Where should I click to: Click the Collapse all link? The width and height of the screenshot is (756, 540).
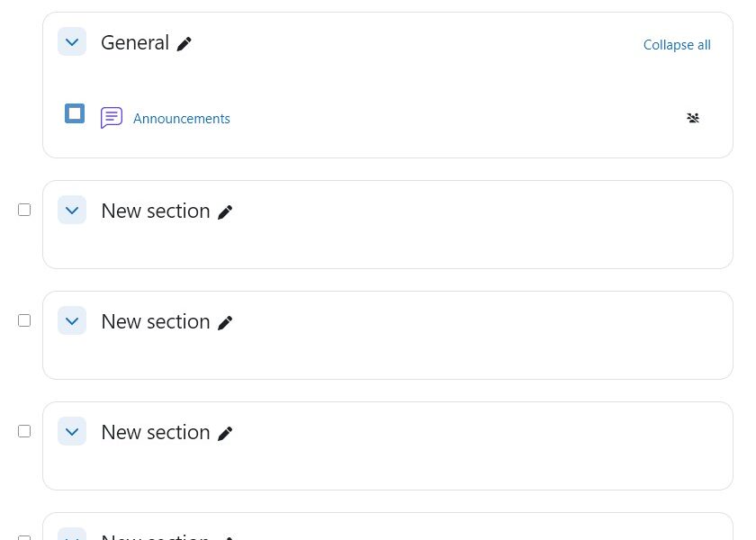677,45
